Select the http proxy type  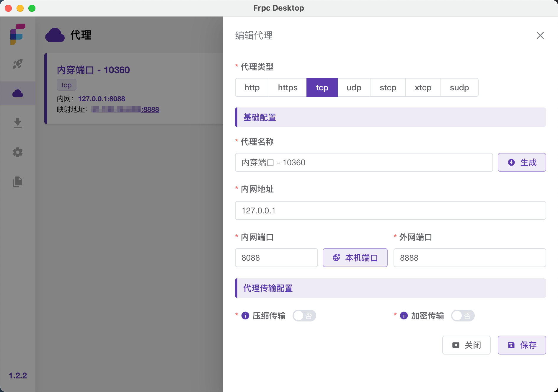[x=252, y=87]
